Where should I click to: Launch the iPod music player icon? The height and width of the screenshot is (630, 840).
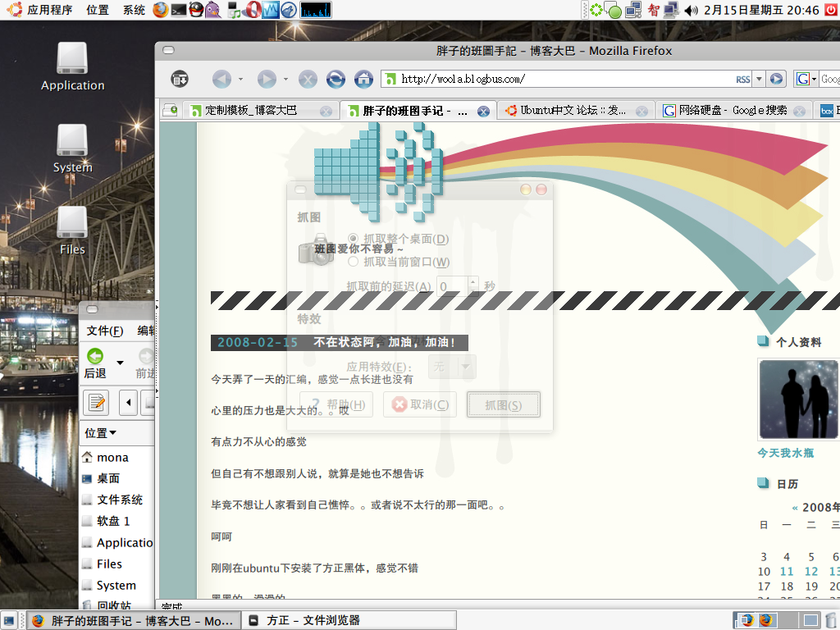[234, 10]
